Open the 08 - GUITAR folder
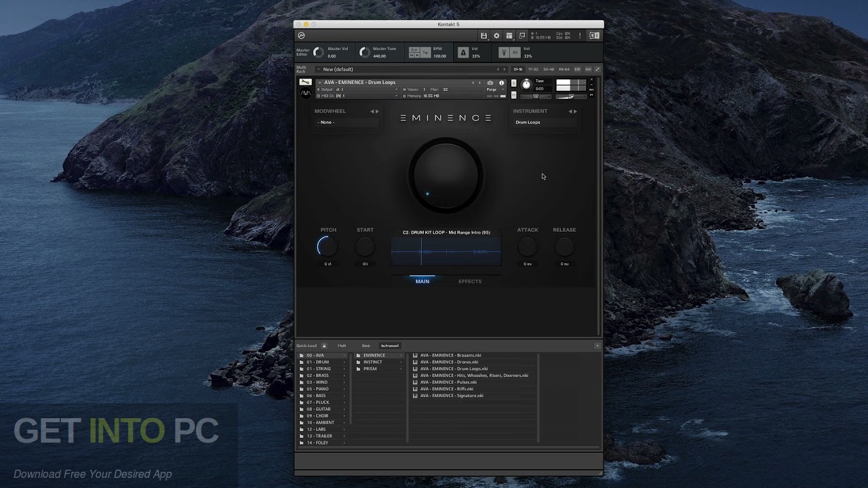Image resolution: width=868 pixels, height=488 pixels. coord(322,409)
